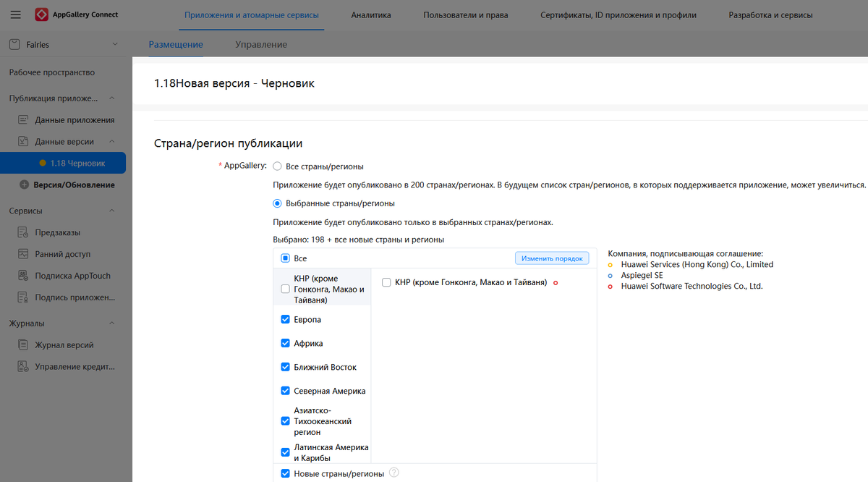
Task: Click the Изменить порядок button
Action: coord(552,258)
